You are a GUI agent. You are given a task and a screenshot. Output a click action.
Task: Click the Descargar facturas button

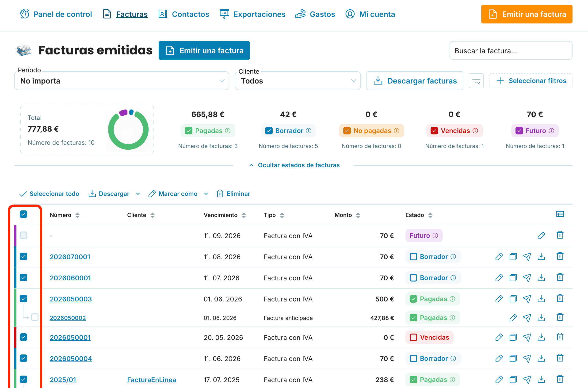click(x=415, y=81)
